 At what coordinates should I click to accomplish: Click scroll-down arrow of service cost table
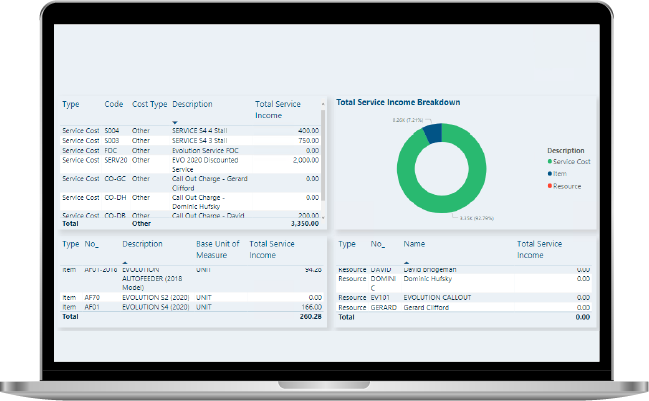[323, 217]
